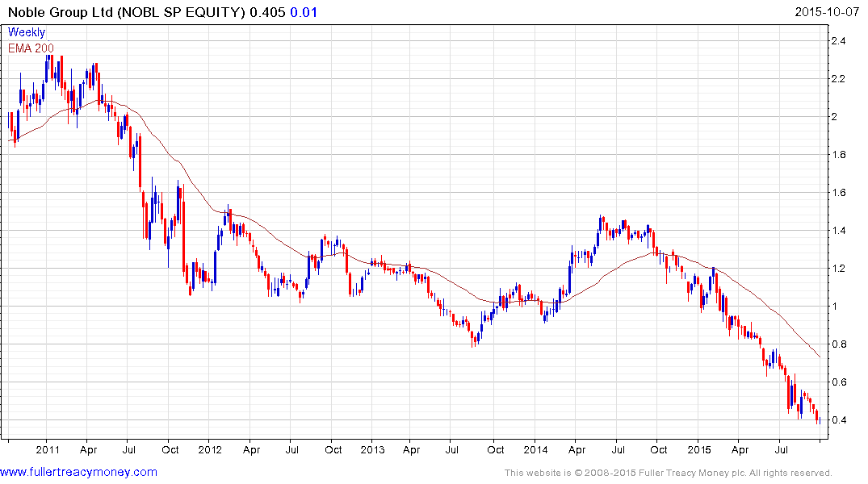The height and width of the screenshot is (484, 868).
Task: Select the 2012 marker on time axis
Action: coord(210,449)
